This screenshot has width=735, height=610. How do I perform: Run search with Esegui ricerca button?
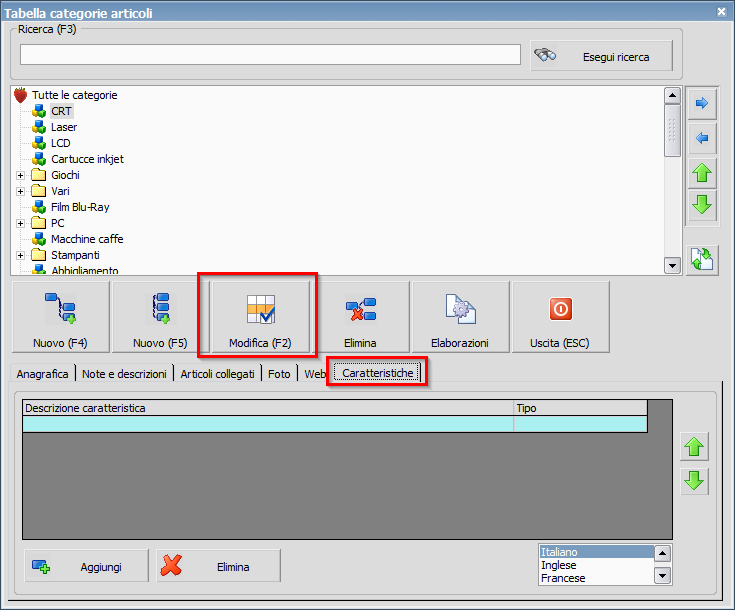tap(601, 56)
